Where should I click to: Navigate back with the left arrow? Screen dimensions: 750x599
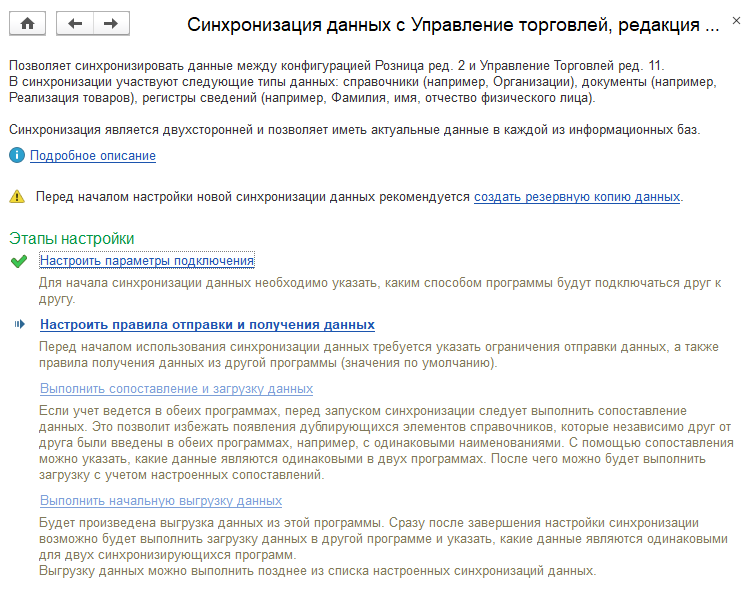[75, 23]
